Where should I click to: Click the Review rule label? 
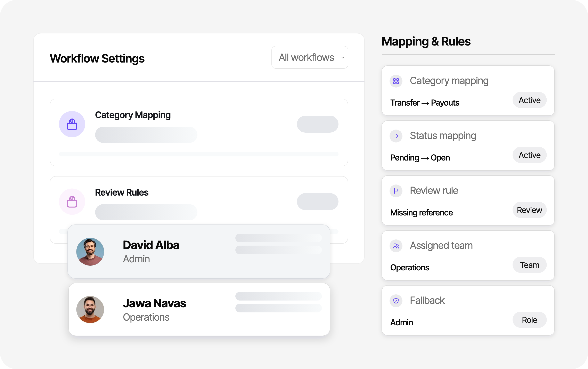(x=434, y=191)
